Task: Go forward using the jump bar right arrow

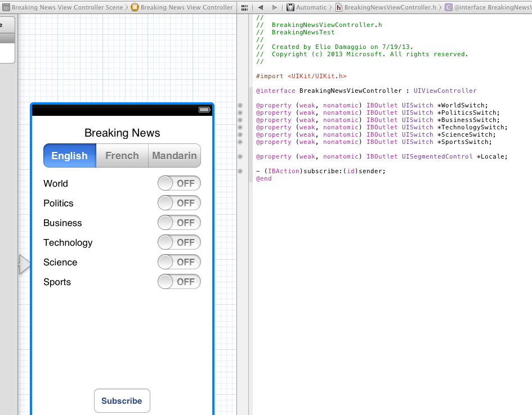Action: coord(275,7)
